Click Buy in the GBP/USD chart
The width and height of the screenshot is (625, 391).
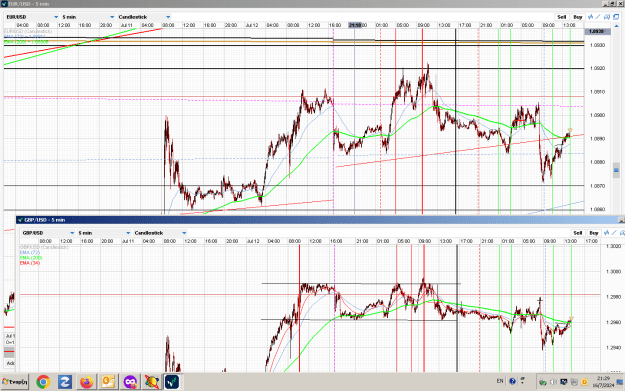click(594, 233)
